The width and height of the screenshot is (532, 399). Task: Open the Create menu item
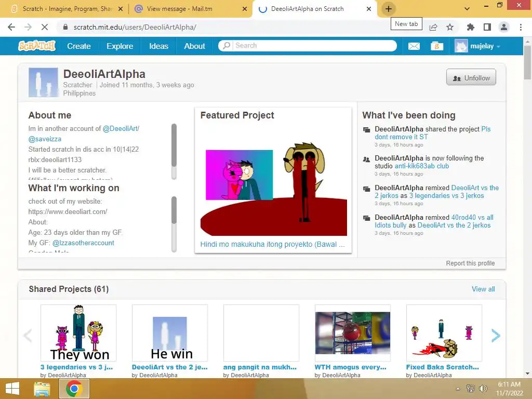tap(79, 46)
